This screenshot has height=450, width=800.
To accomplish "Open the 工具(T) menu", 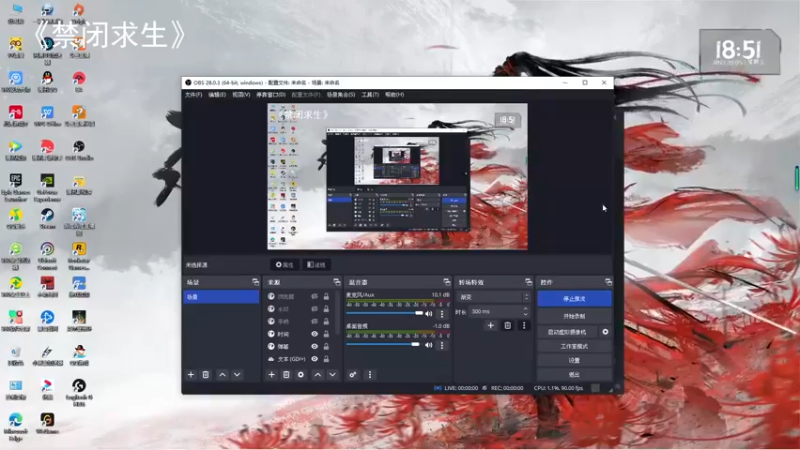I will 370,95.
